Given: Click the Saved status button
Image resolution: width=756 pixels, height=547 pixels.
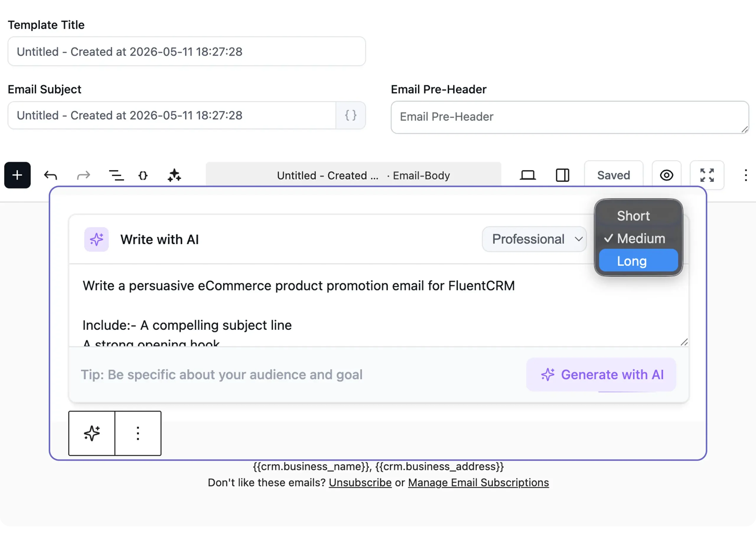Looking at the screenshot, I should click(613, 175).
